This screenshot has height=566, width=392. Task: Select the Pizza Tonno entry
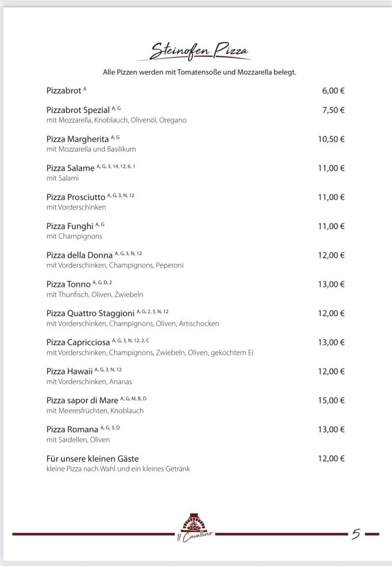(69, 284)
